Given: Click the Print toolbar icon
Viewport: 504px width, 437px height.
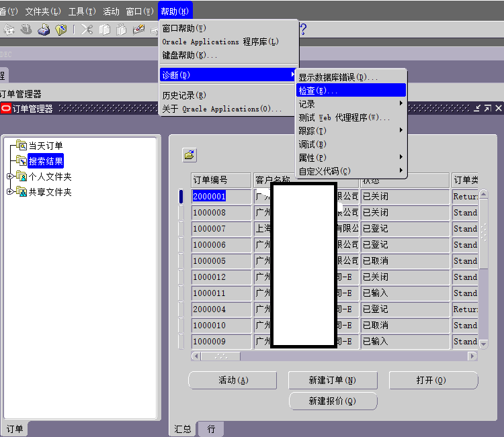Looking at the screenshot, I should click(44, 30).
